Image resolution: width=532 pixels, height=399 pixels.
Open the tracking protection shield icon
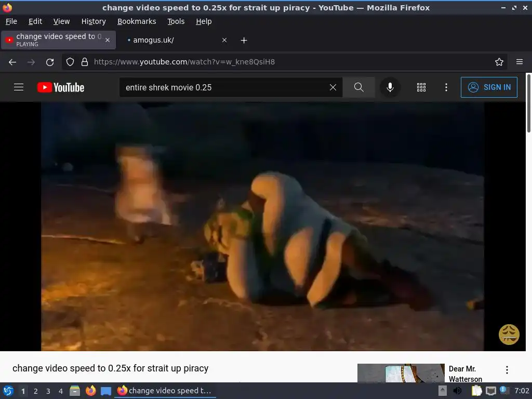70,62
